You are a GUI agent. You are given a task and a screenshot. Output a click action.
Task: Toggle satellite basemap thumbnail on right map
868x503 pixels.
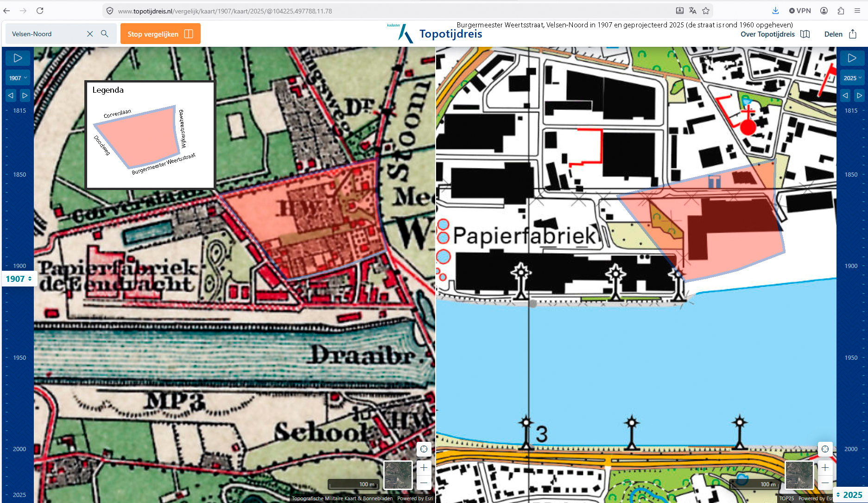799,475
